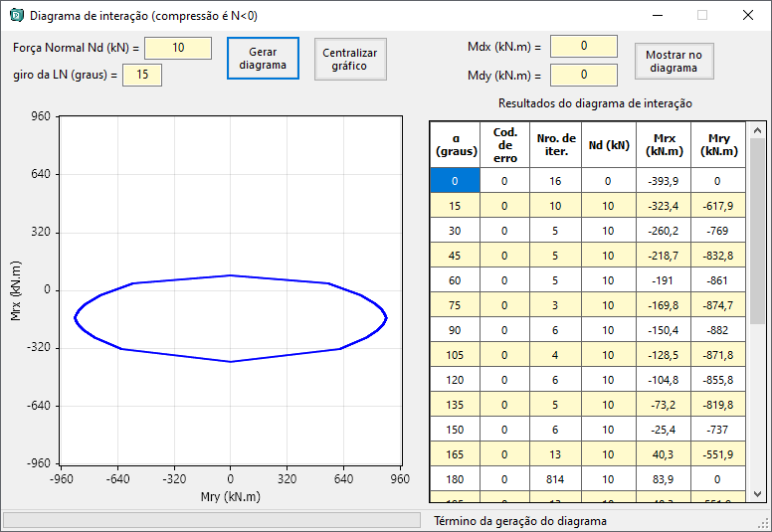
Task: Click the table scrollbar up arrow
Action: click(x=757, y=130)
